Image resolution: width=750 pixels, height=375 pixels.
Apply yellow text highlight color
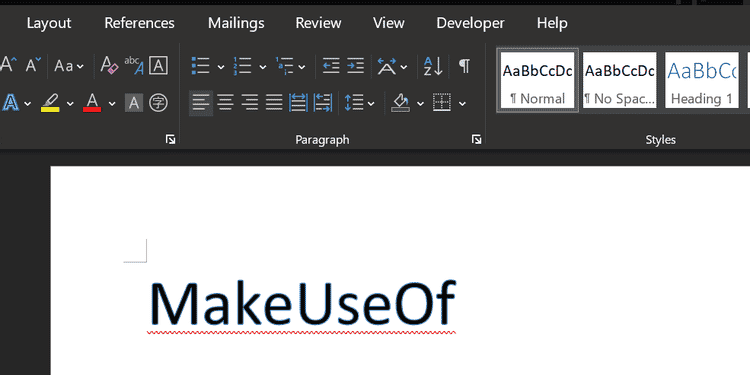(50, 102)
